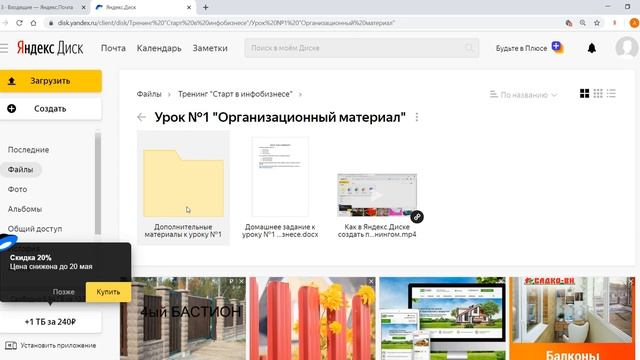Open the 4ый БАСТИОН advertisement
The width and height of the screenshot is (640, 360).
click(183, 319)
